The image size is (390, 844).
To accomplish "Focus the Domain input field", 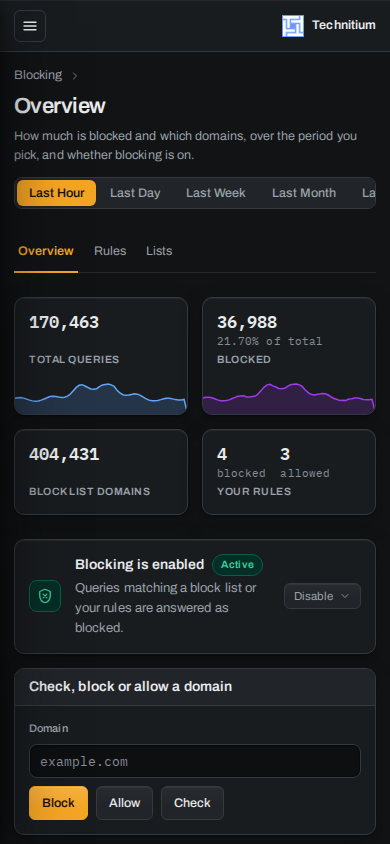I will point(195,761).
